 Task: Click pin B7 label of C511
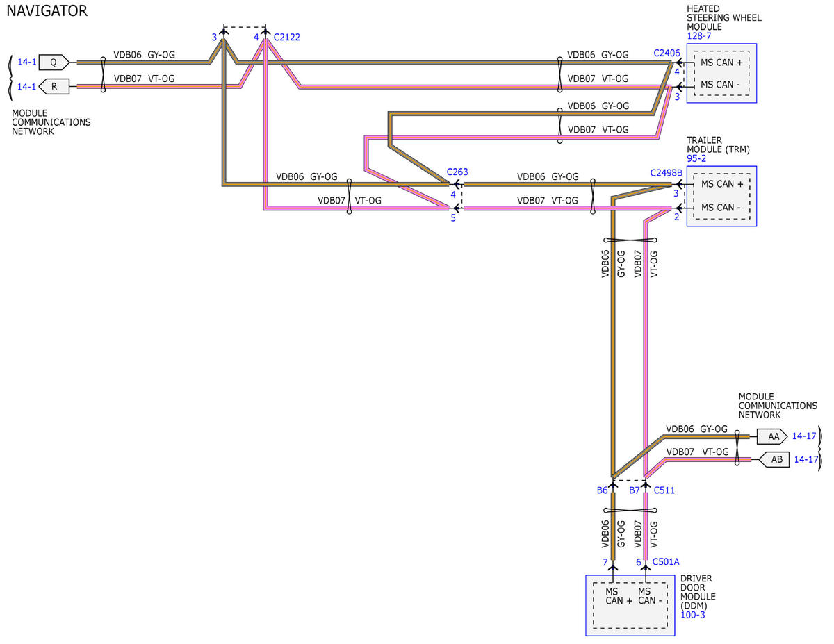[x=635, y=490]
